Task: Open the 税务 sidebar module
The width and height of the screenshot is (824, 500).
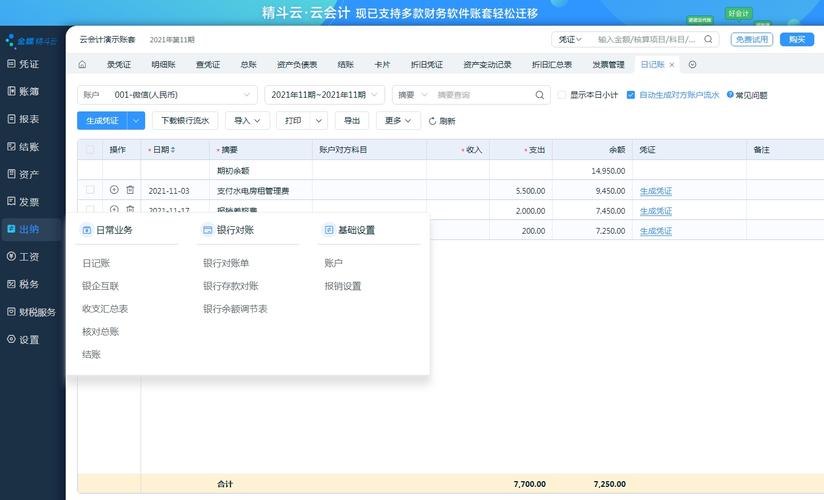Action: click(x=23, y=284)
